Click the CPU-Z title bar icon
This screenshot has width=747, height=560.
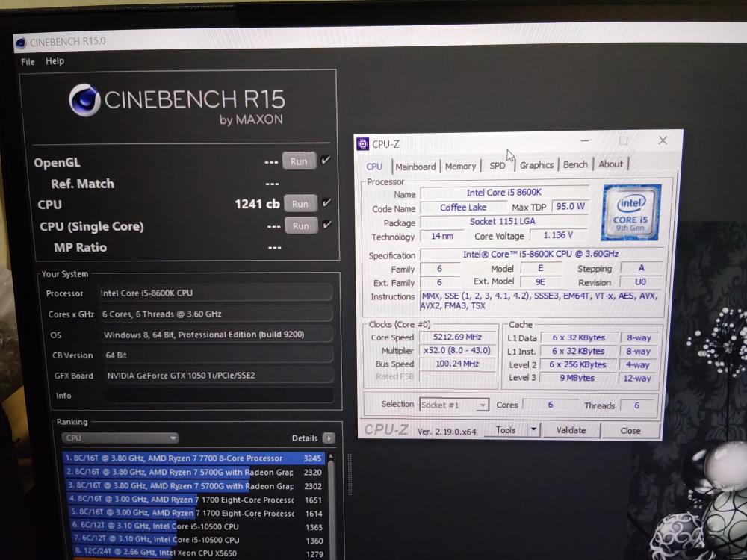tap(363, 144)
